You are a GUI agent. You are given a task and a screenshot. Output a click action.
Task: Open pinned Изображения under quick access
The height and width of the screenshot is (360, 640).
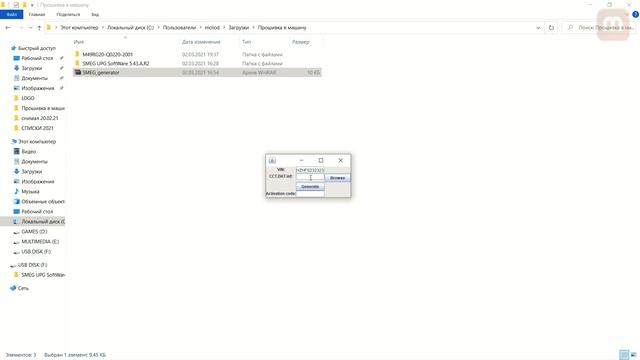tap(38, 88)
